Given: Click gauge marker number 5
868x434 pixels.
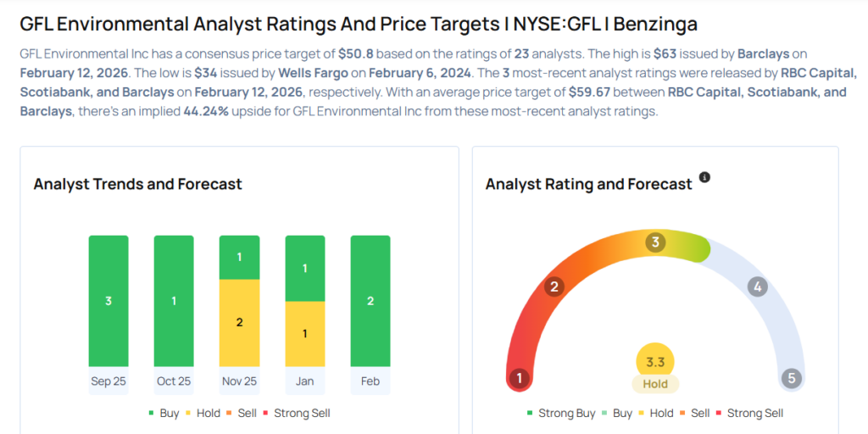Looking at the screenshot, I should pyautogui.click(x=792, y=378).
